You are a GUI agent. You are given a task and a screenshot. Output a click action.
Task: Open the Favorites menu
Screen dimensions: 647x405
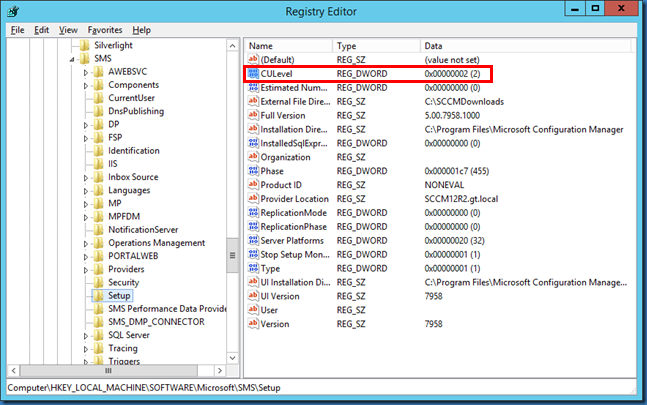point(105,30)
